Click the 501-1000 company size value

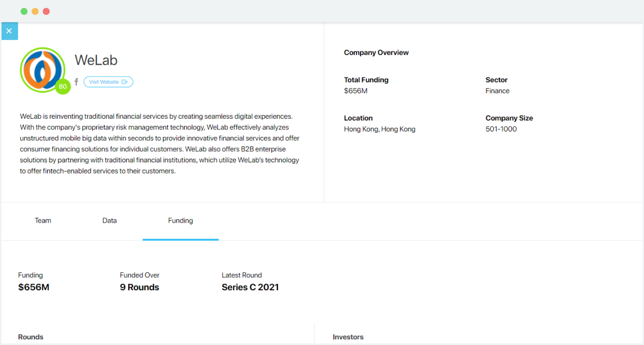(x=501, y=129)
